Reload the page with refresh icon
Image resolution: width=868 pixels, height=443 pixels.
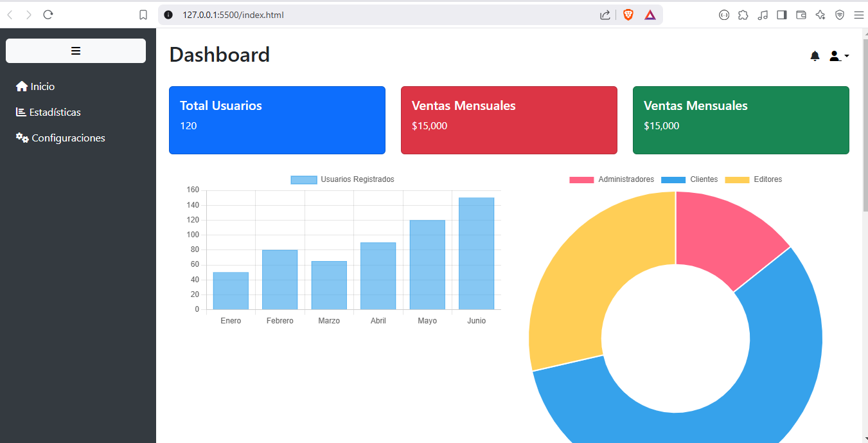48,15
